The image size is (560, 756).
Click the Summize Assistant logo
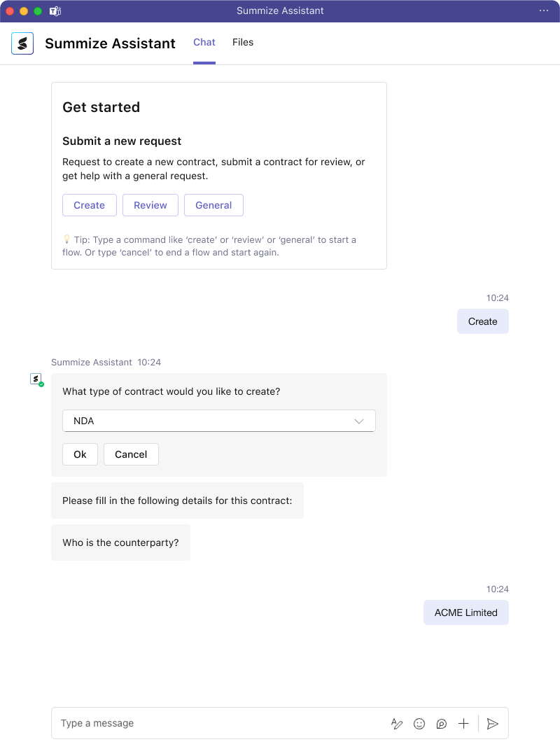click(22, 43)
